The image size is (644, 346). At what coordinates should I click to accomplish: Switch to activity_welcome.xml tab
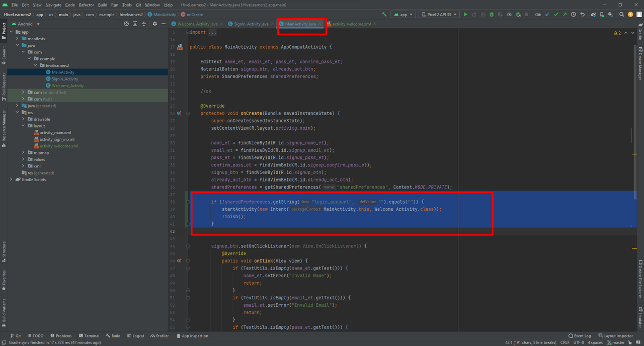[x=351, y=24]
